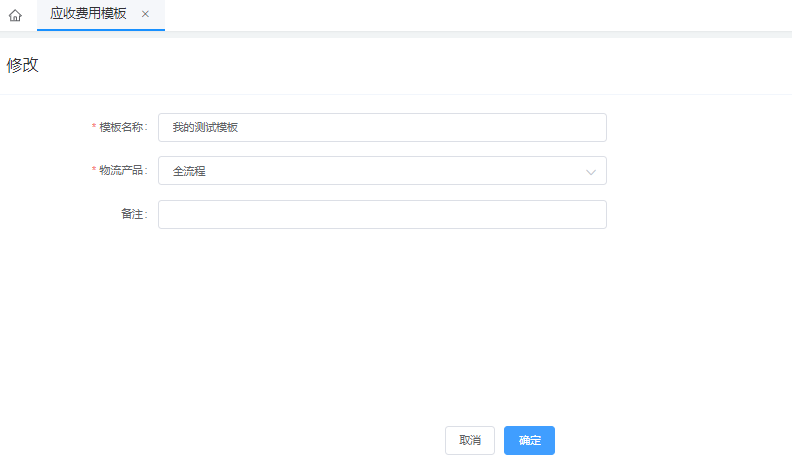Click the divider line under 修改 heading

click(x=396, y=94)
